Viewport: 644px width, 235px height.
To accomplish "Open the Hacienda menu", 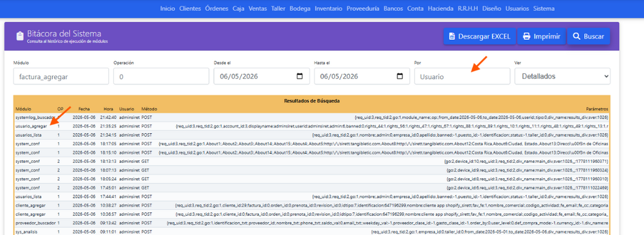I will point(440,8).
